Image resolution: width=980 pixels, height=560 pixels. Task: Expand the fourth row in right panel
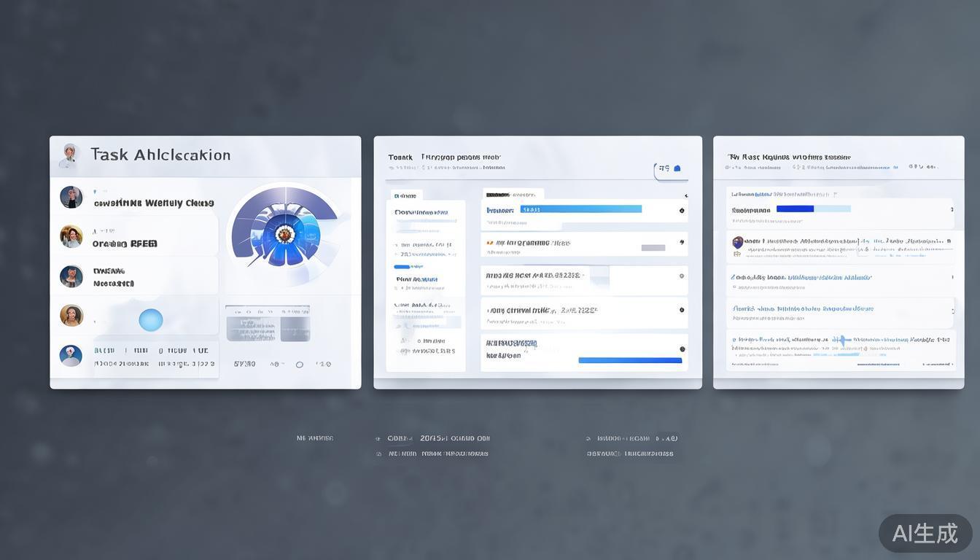click(x=952, y=310)
